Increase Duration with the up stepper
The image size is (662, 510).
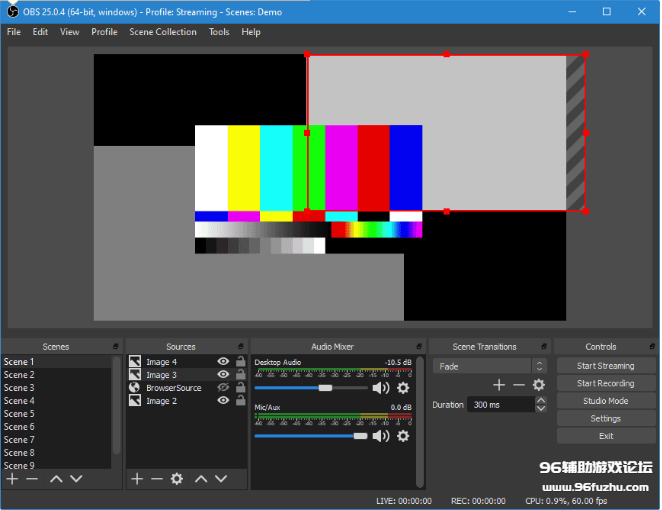[541, 401]
